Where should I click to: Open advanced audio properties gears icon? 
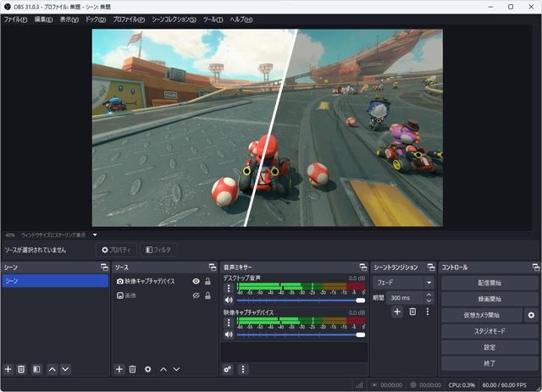pyautogui.click(x=228, y=369)
